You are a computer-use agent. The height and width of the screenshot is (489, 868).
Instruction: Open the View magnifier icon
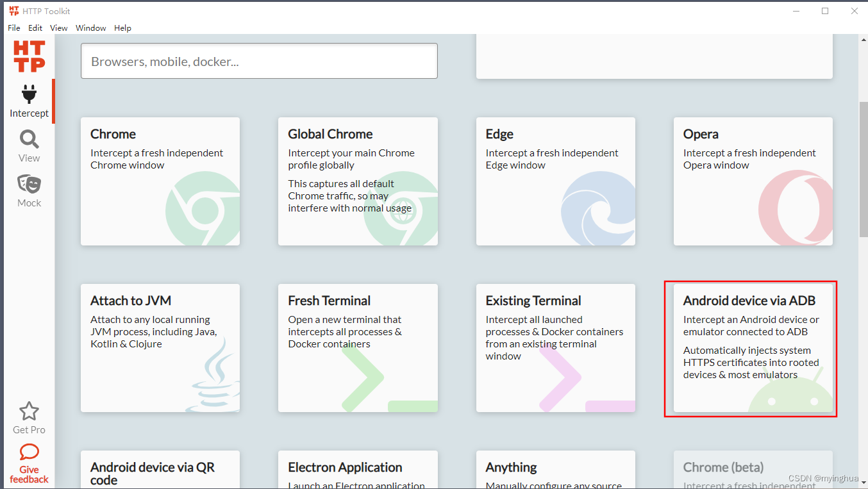(29, 138)
